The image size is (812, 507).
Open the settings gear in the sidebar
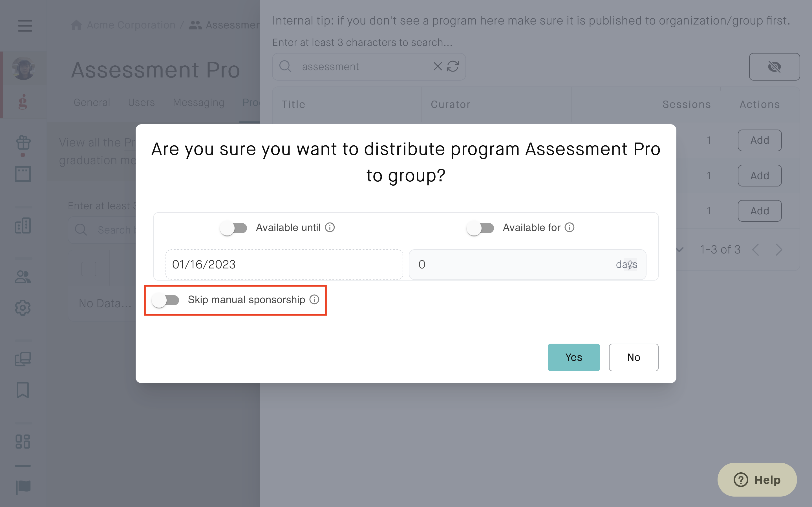23,308
